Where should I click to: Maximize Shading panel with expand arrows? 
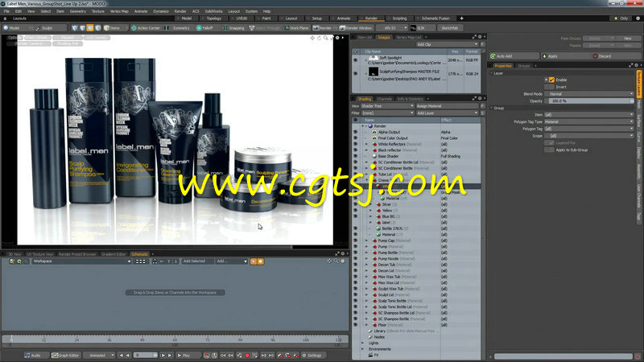[474, 98]
